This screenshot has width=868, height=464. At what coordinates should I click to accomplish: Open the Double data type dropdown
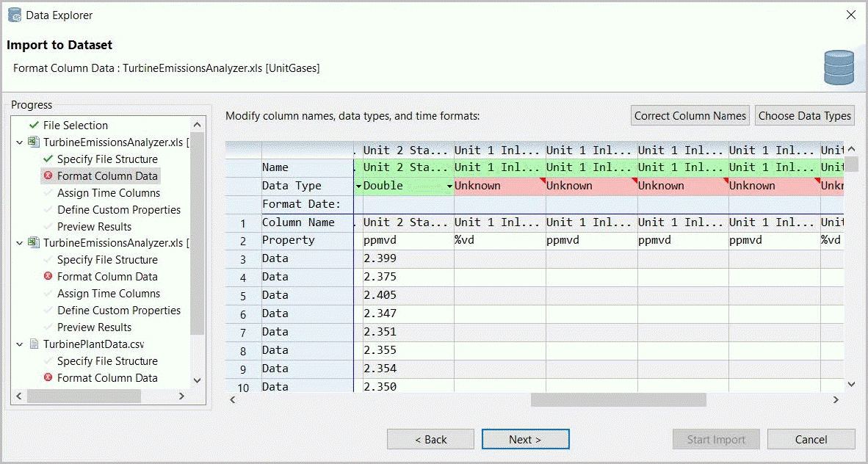coord(449,186)
